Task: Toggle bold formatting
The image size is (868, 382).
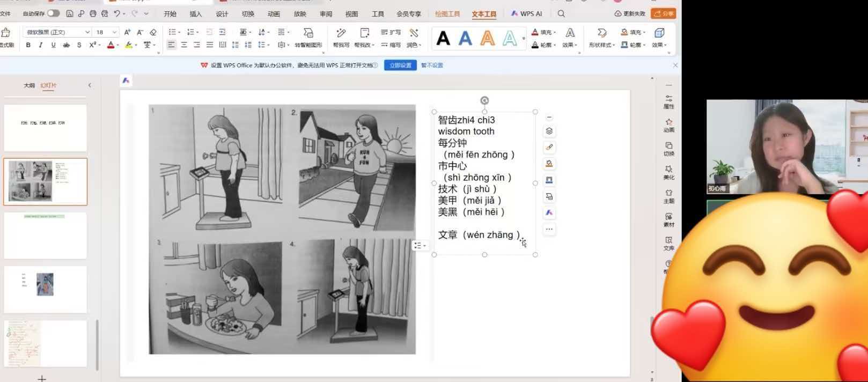Action: pyautogui.click(x=28, y=45)
